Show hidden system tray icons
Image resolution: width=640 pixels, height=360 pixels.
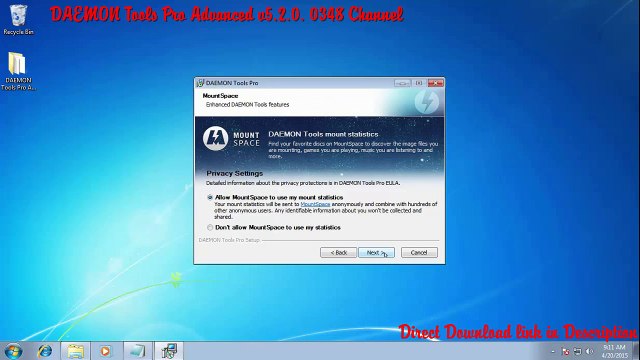click(x=553, y=351)
